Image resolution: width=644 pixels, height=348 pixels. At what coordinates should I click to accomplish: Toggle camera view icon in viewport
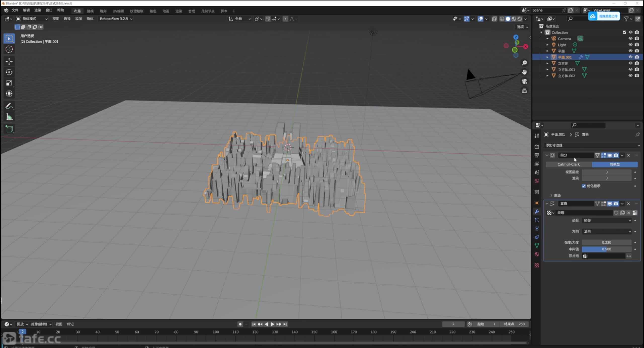(524, 81)
